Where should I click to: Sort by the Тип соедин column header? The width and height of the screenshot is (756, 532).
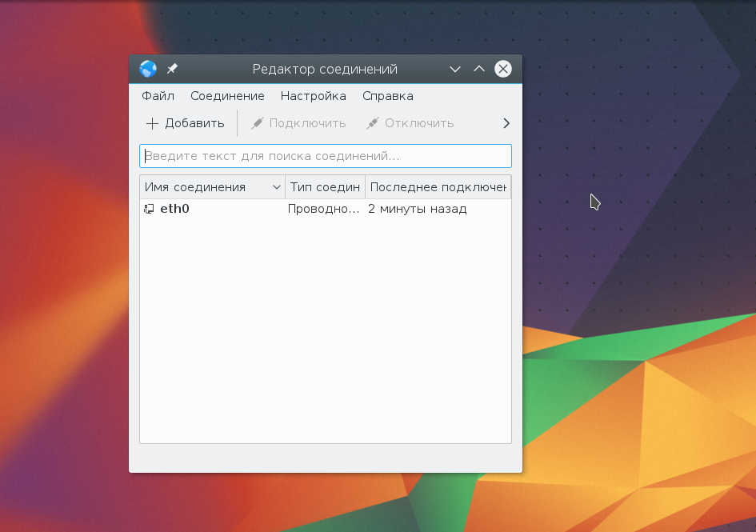[x=325, y=187]
